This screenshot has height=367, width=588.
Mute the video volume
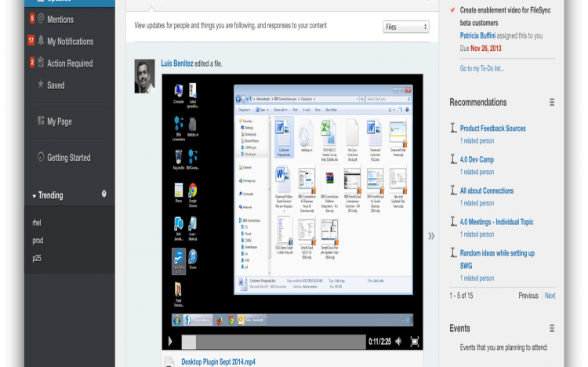(x=398, y=341)
